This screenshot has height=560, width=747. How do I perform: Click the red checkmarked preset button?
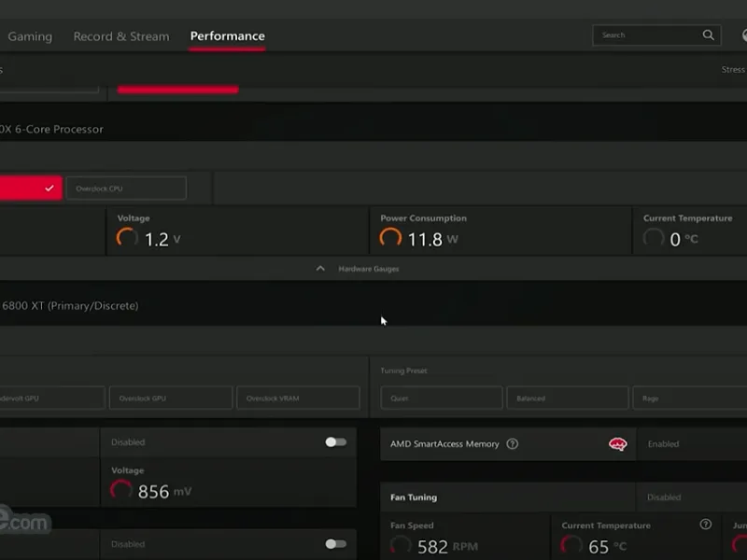(31, 189)
